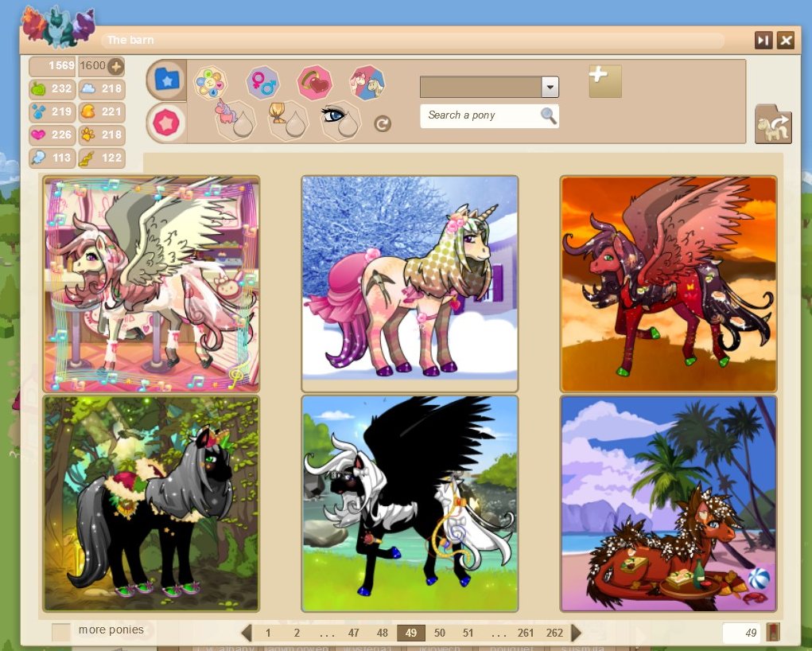Viewport: 812px width, 651px height.
Task: Select the blue water drops stat 219
Action: (x=52, y=111)
